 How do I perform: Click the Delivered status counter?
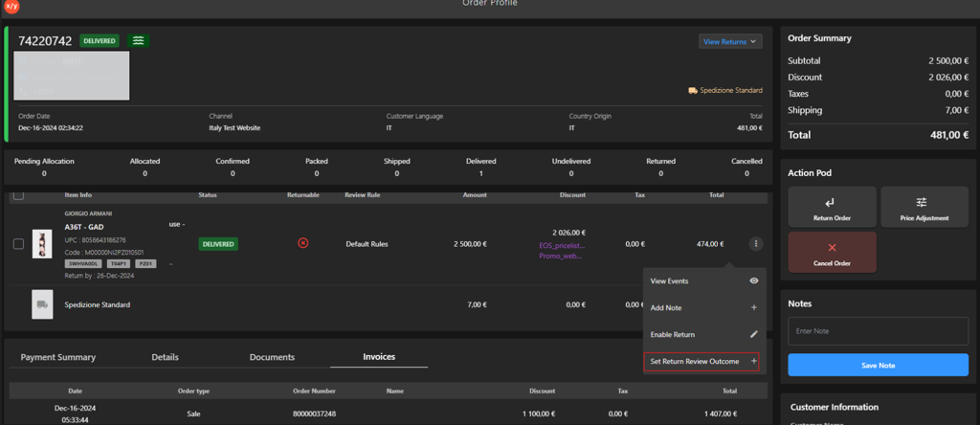(x=480, y=167)
